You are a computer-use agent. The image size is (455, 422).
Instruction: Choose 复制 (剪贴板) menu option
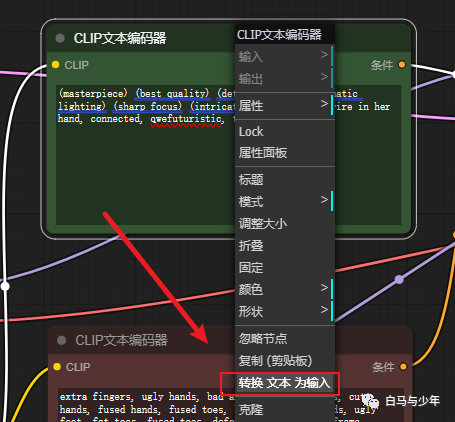tap(285, 361)
